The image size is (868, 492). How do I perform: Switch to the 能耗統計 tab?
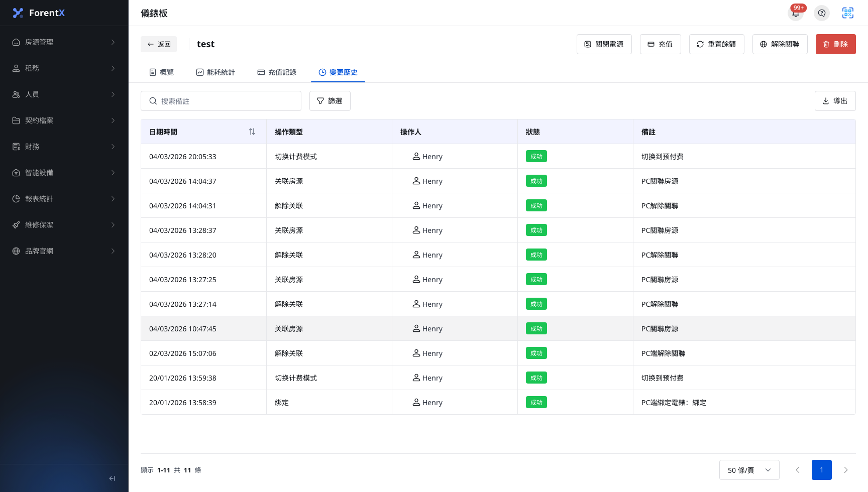[x=215, y=72]
